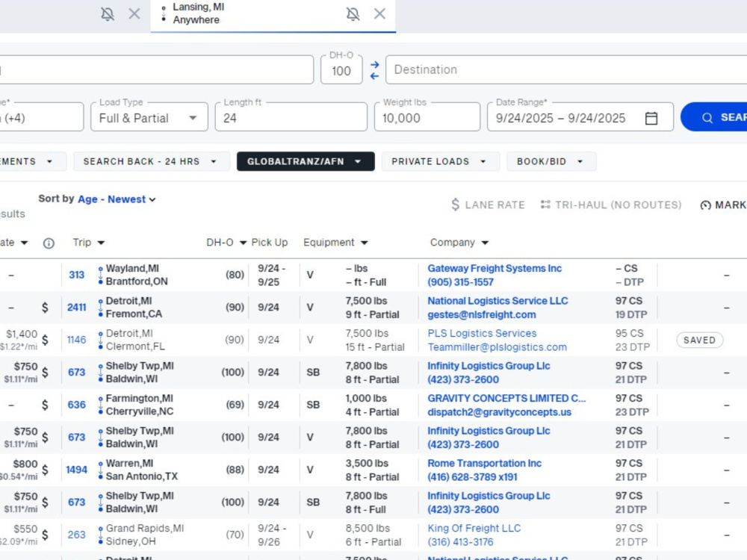Screen dimensions: 747x560
Task: Open trip distance 1494 link
Action: click(x=77, y=470)
